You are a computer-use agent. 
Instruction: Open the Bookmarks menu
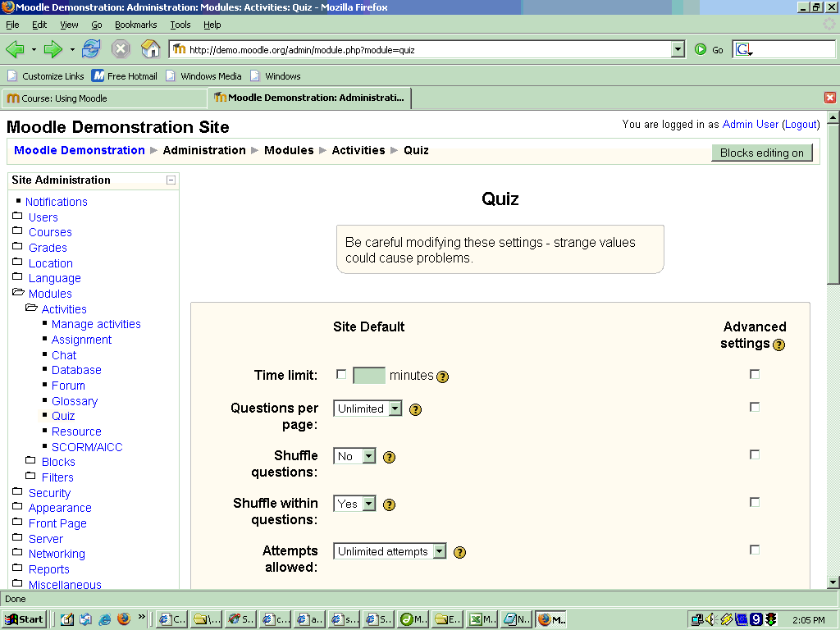pos(136,25)
